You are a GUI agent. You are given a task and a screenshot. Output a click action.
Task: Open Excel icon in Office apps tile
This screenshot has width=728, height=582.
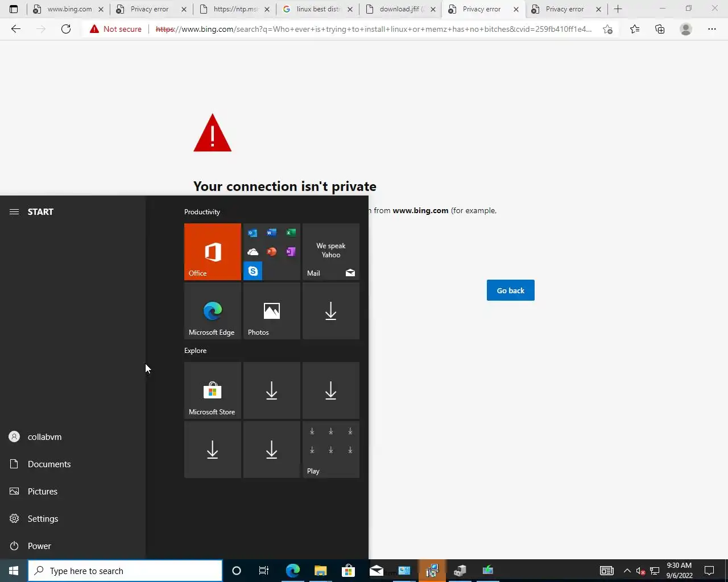pos(291,233)
